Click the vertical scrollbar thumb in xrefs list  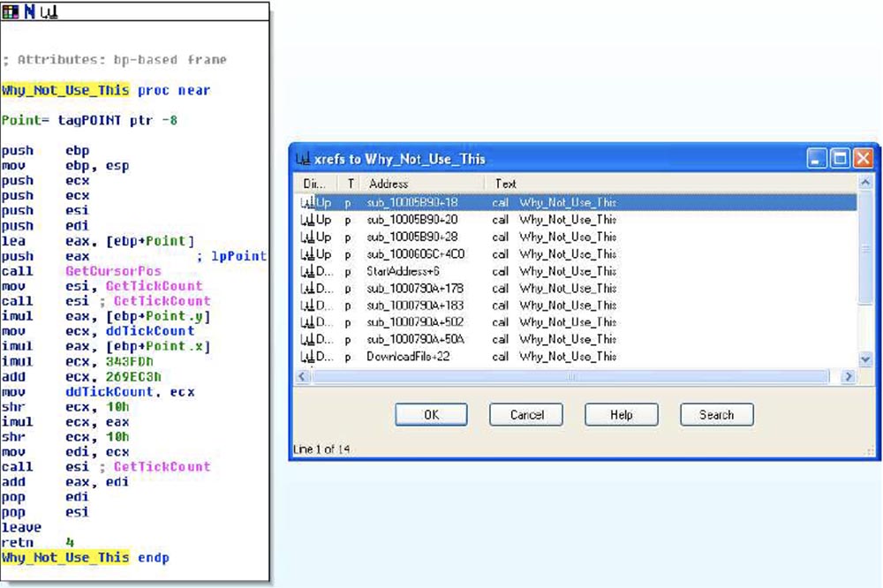click(x=865, y=249)
